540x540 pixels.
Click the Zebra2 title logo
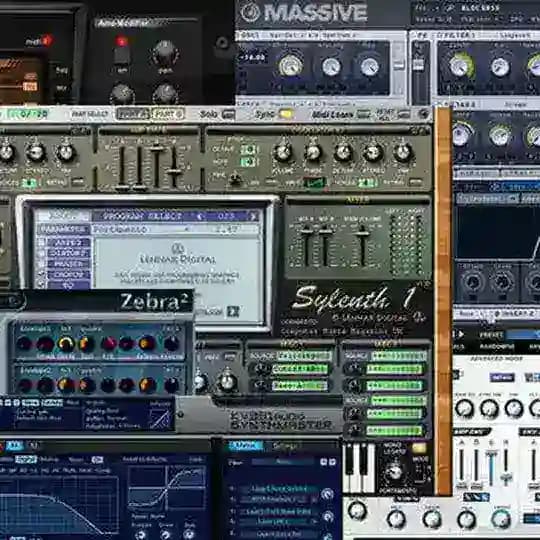pyautogui.click(x=154, y=302)
